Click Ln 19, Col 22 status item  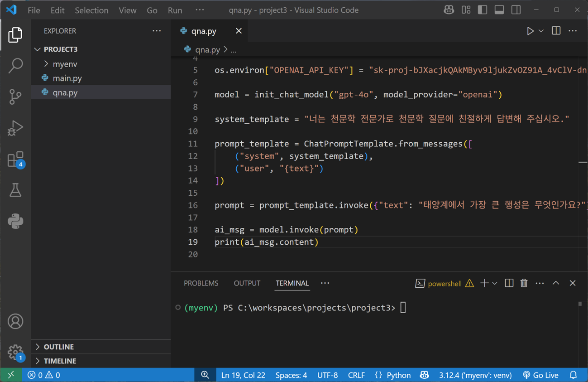(243, 375)
